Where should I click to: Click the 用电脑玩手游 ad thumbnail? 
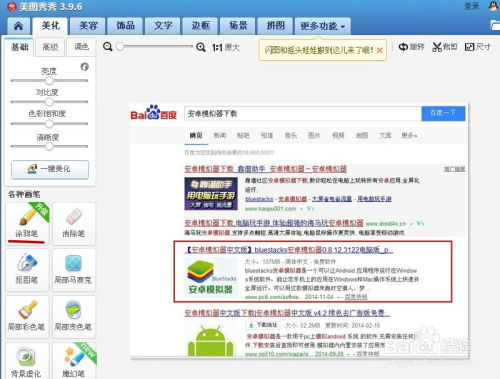(211, 194)
